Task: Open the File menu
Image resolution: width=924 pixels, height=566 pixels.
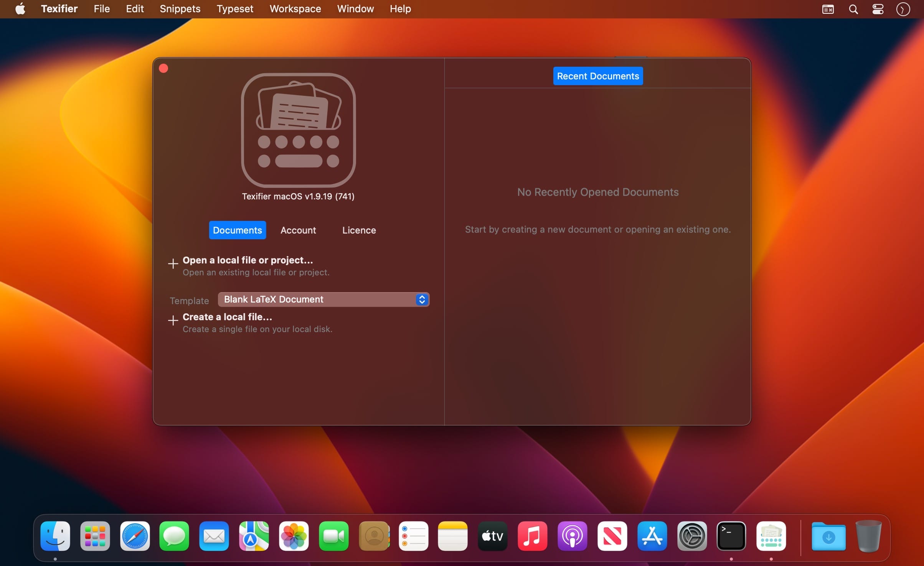Action: [x=102, y=9]
